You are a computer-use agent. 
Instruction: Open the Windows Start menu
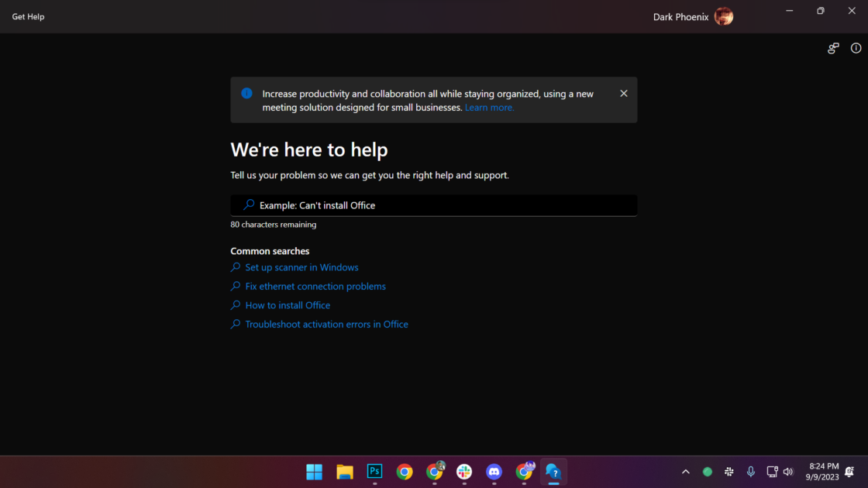[x=315, y=472]
